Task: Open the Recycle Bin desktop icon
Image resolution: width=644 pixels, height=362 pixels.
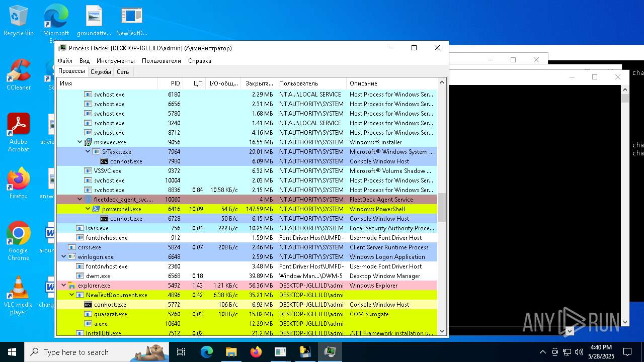Action: pyautogui.click(x=19, y=21)
